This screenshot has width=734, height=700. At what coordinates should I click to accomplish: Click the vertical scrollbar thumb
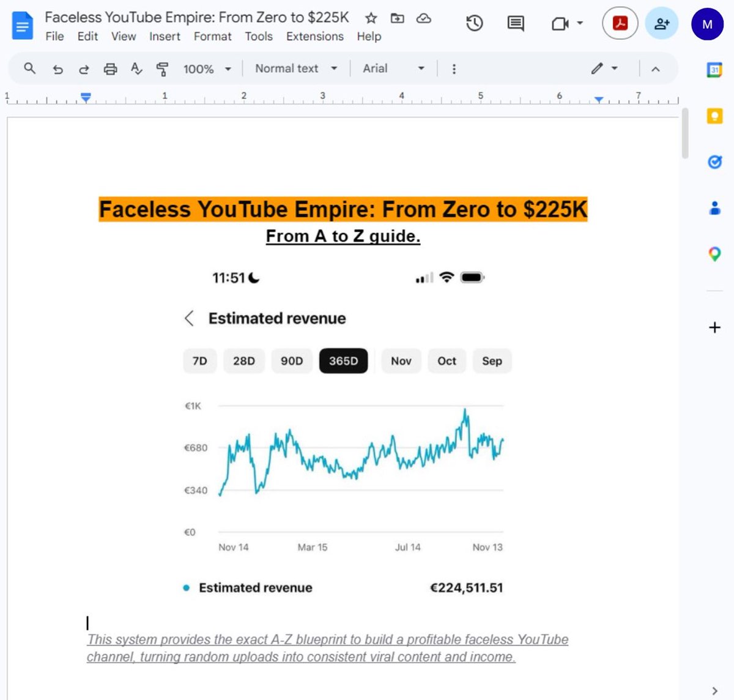(x=685, y=133)
